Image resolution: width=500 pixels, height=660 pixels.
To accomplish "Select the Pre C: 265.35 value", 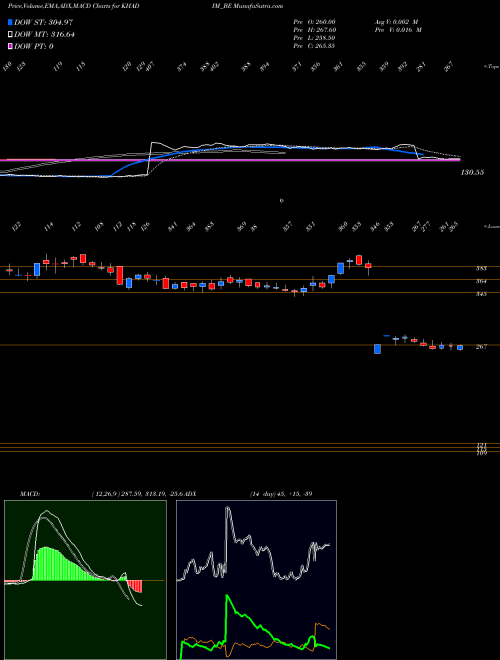I will [314, 46].
